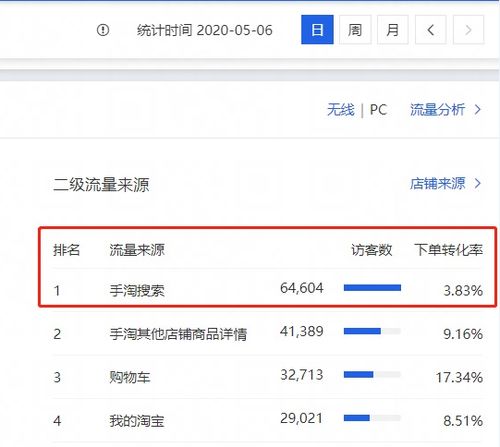Click visitor count 29,021

click(302, 418)
